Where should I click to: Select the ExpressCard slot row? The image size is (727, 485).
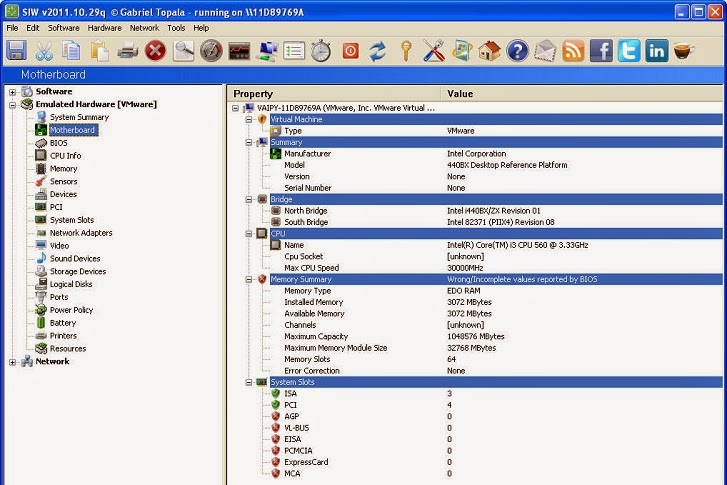point(496,462)
